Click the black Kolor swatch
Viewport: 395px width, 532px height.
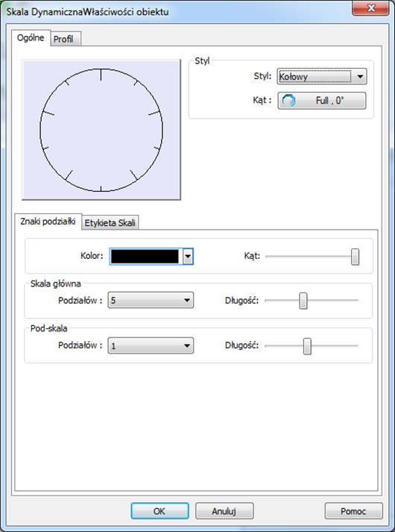[x=145, y=256]
